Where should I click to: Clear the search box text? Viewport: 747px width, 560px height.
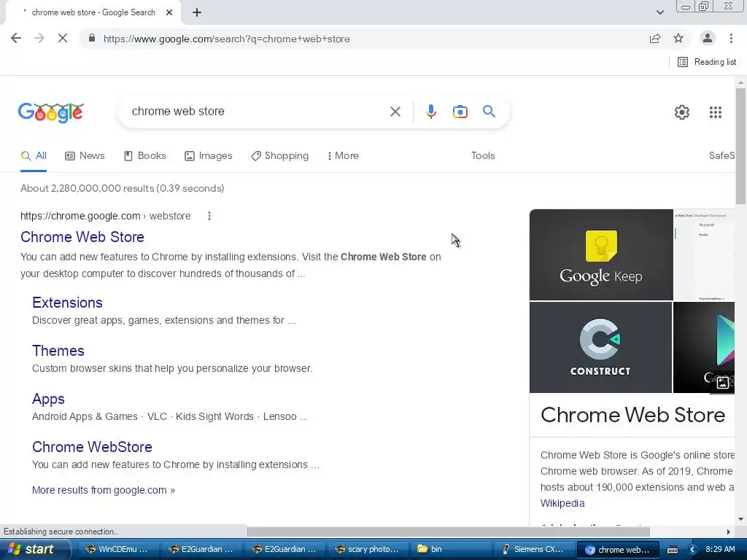coord(395,112)
